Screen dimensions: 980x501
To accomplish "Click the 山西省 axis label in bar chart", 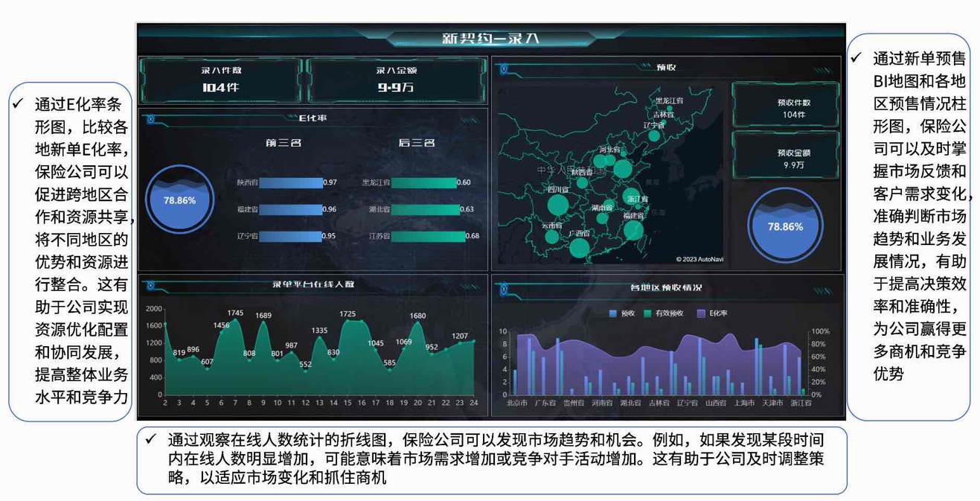I will [x=716, y=403].
